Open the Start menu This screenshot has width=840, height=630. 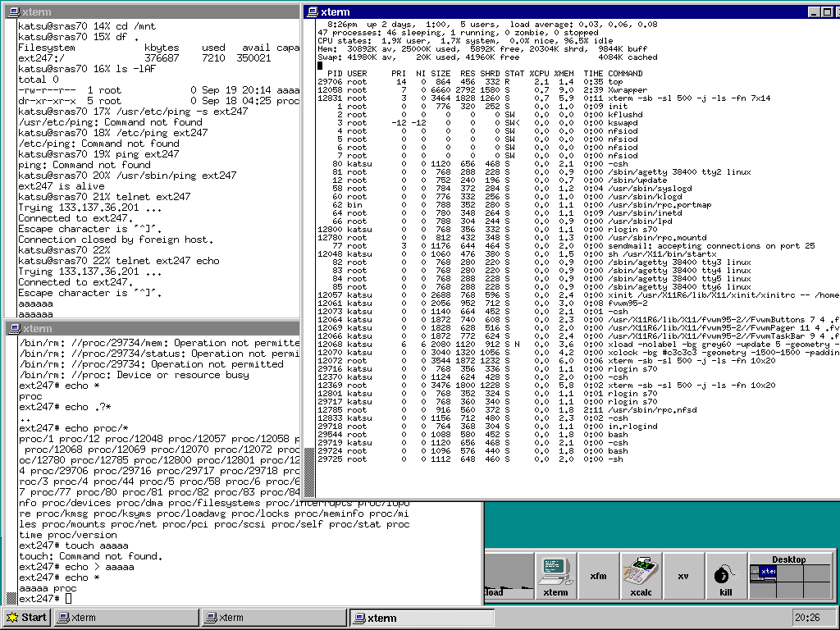coord(25,617)
